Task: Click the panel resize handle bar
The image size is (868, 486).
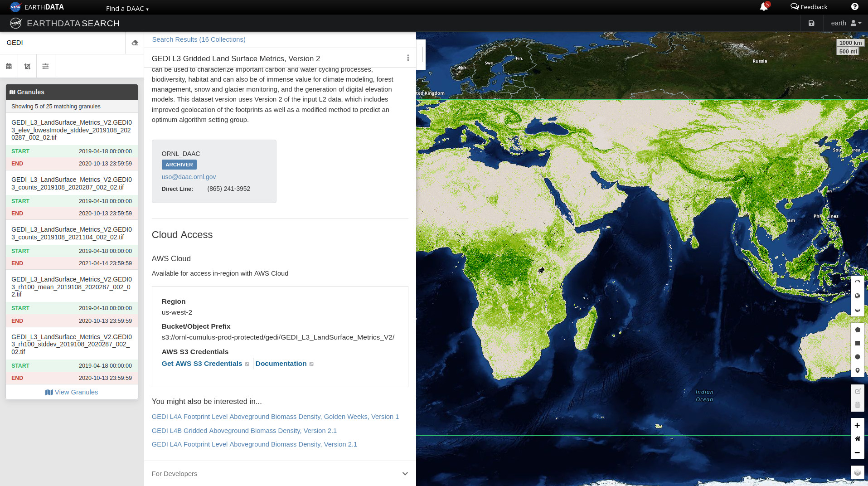Action: [421, 54]
